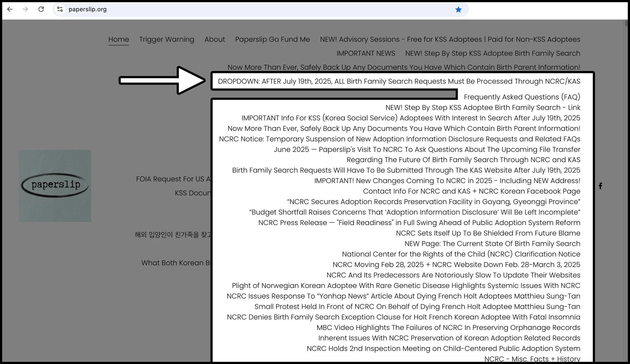Click the paperslip logo image
This screenshot has width=630, height=364.
[x=55, y=186]
